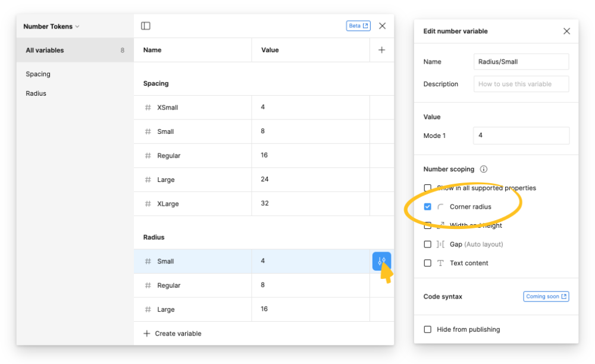The image size is (595, 364).
Task: Open edit variable settings icon for Small radius
Action: (381, 261)
